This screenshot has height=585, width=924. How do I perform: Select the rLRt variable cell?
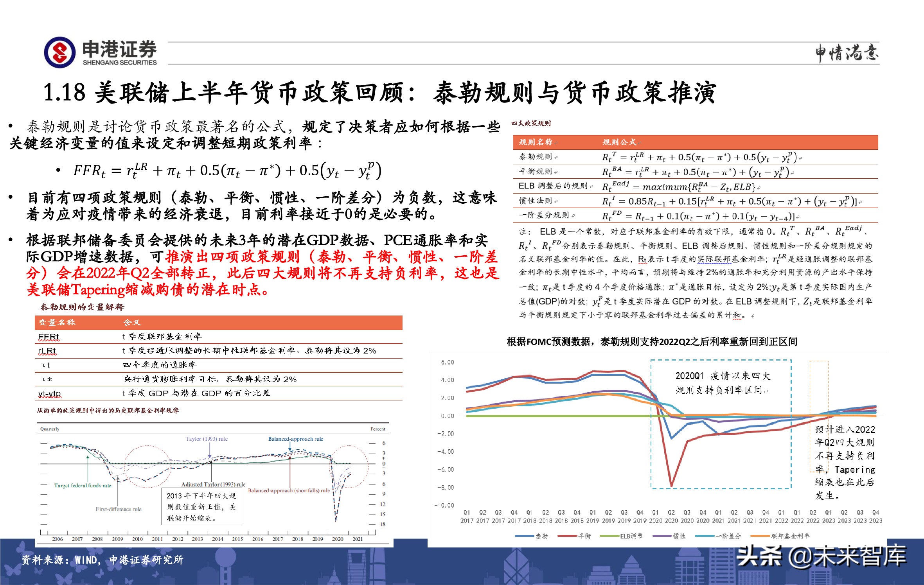47,351
